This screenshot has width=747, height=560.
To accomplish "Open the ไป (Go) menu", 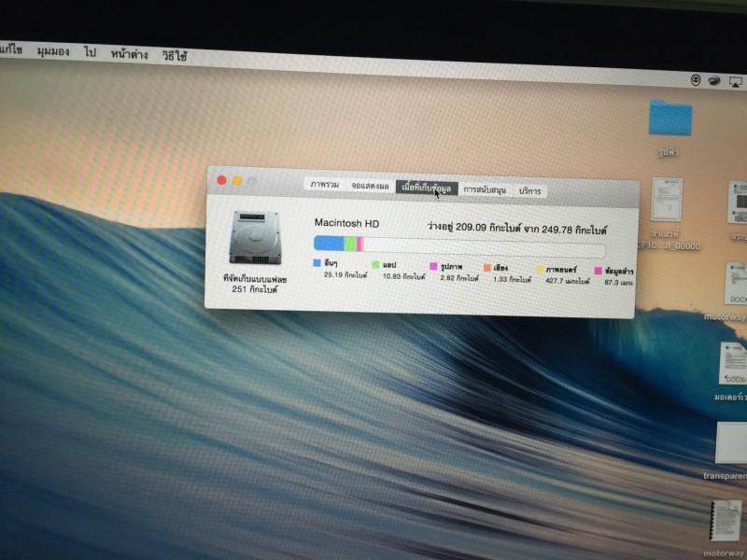I will pyautogui.click(x=92, y=54).
